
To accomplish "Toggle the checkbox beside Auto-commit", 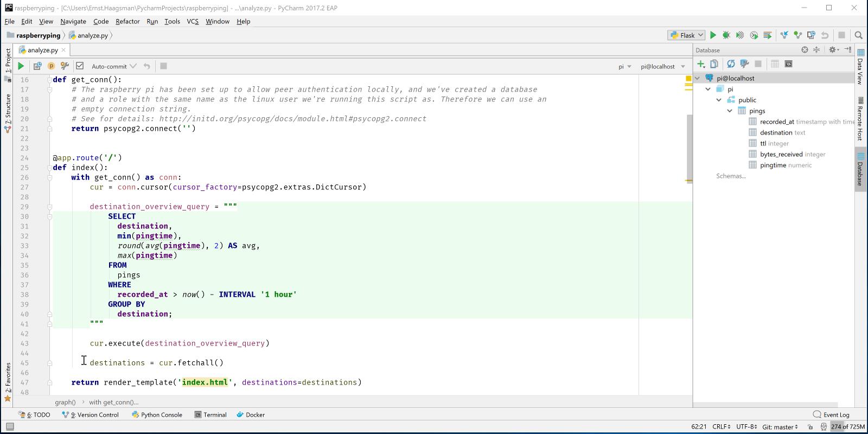I will point(80,66).
